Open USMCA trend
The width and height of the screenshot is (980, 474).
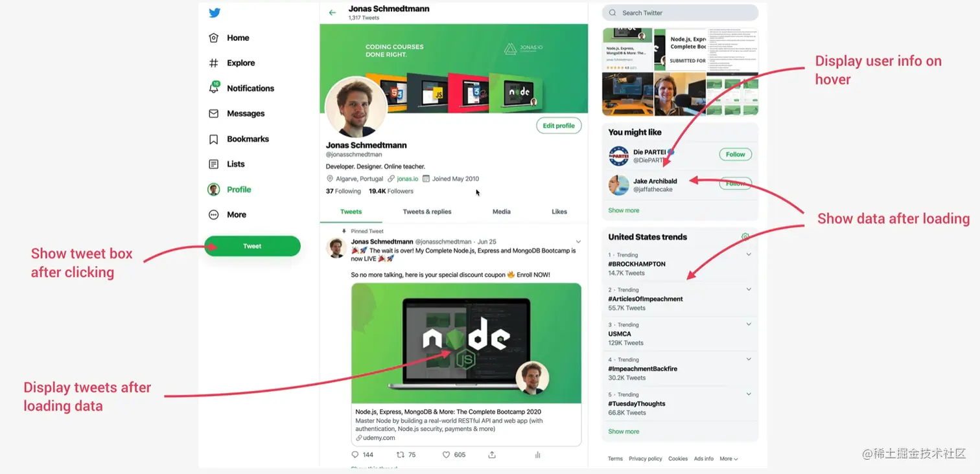[x=620, y=334]
